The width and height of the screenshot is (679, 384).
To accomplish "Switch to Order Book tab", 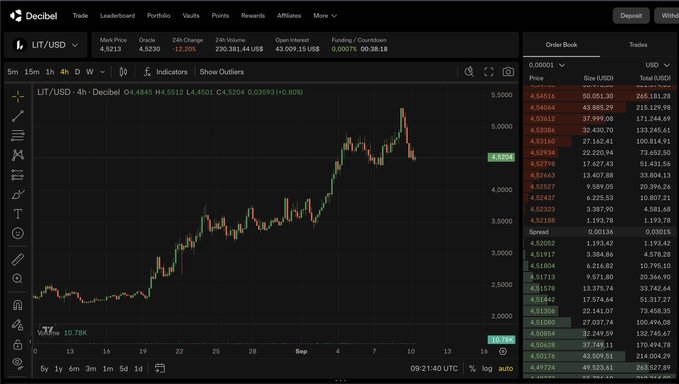I will [x=561, y=45].
